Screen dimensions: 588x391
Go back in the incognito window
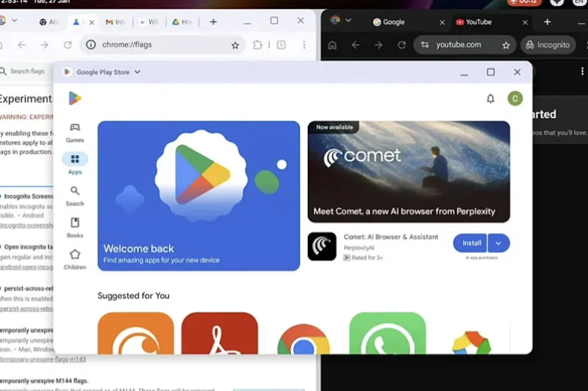[356, 45]
